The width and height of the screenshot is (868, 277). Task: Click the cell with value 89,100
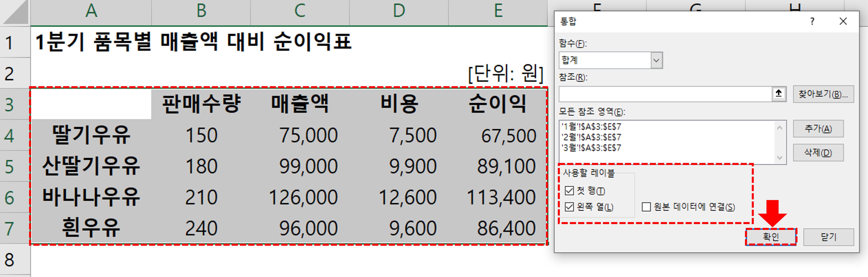pyautogui.click(x=498, y=166)
